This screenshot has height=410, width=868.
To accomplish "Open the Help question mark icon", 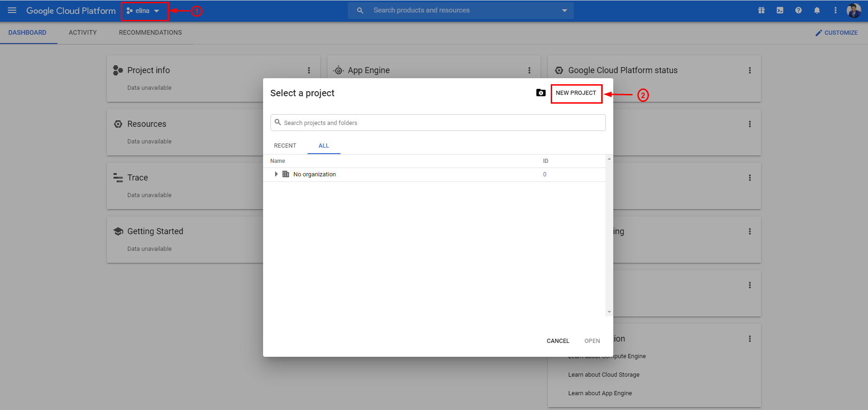I will (x=799, y=10).
